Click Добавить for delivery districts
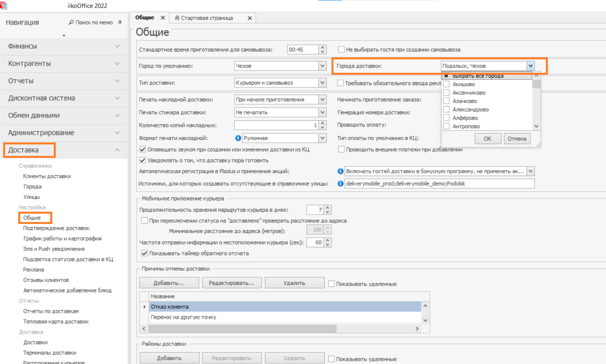 click(x=169, y=358)
